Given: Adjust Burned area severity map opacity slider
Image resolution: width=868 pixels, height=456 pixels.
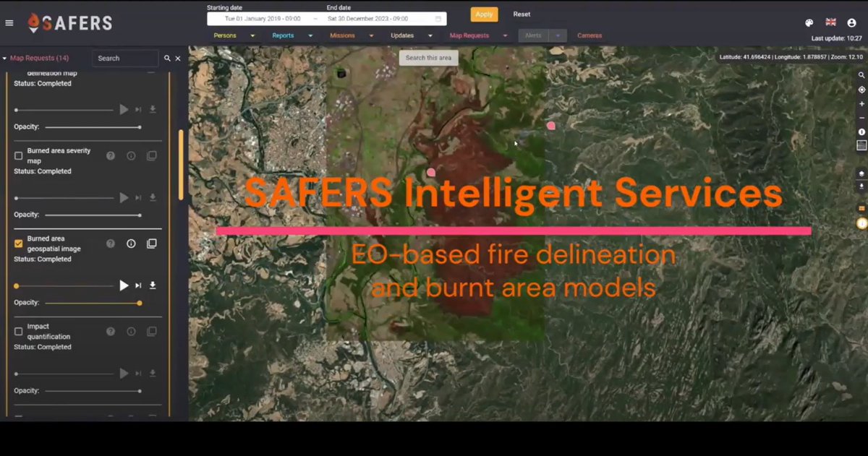Looking at the screenshot, I should tap(93, 215).
